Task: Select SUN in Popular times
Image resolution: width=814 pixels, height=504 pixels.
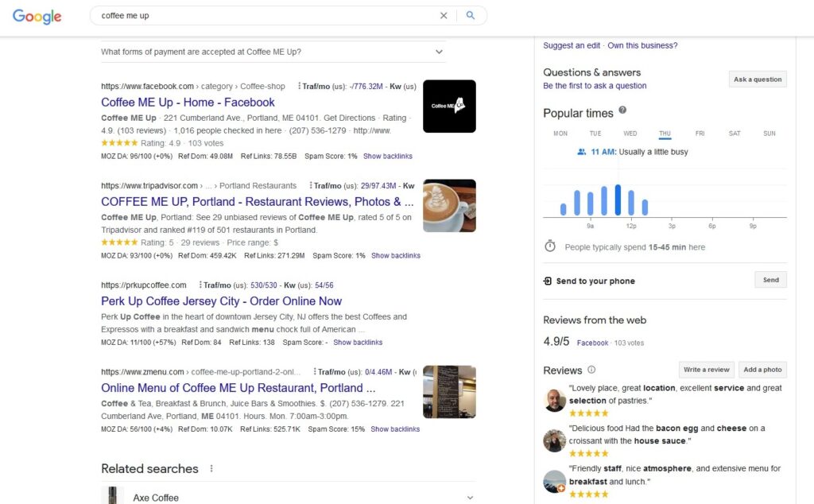Action: click(x=769, y=134)
